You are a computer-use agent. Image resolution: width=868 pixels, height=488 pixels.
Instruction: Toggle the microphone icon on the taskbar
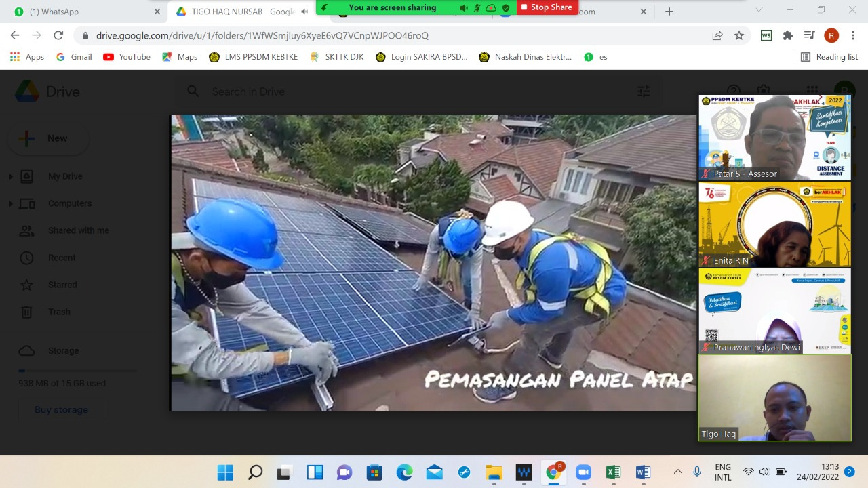696,472
